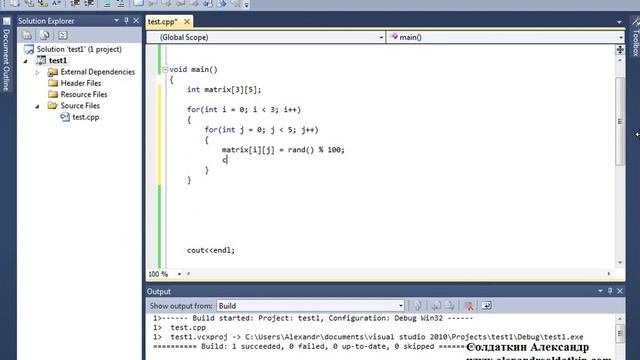Comment out the selected lines
The height and width of the screenshot is (360, 640).
(107, 4)
